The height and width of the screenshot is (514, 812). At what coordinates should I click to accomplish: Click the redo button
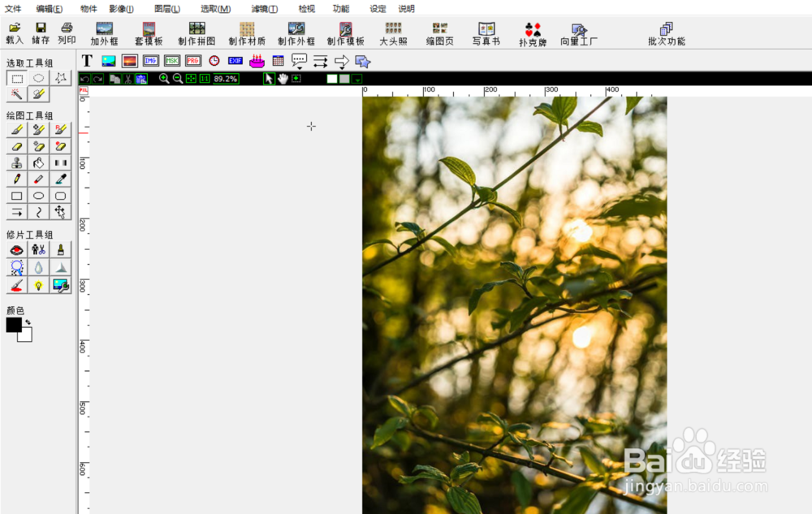[x=98, y=80]
